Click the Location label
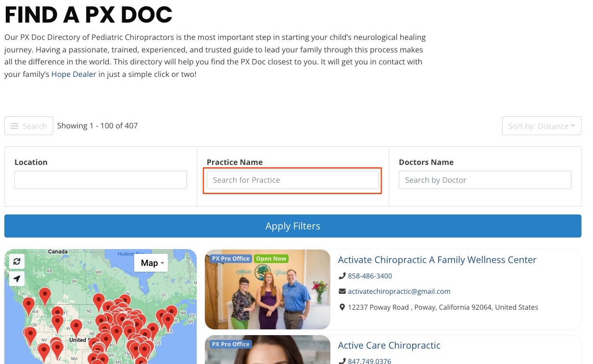593x364 pixels. [31, 162]
